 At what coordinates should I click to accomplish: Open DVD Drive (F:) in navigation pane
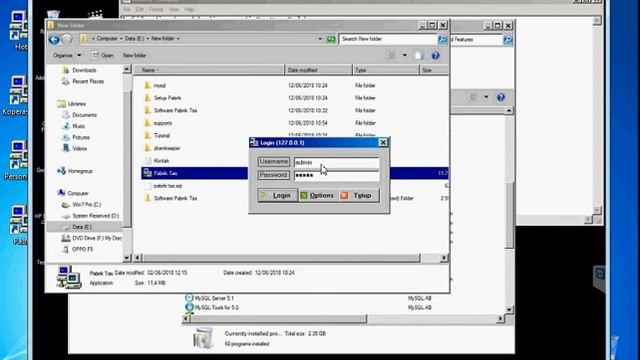[x=96, y=238]
